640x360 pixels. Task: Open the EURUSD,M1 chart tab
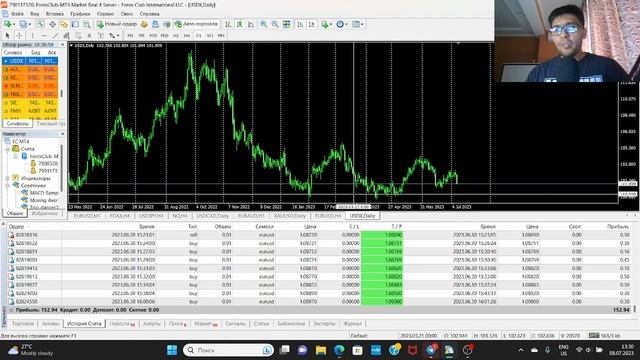tap(87, 216)
